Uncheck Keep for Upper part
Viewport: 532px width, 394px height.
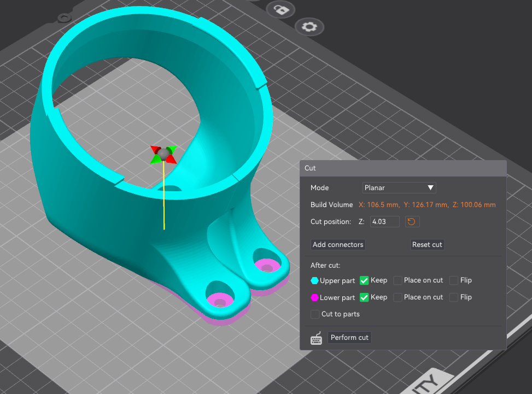pyautogui.click(x=364, y=281)
